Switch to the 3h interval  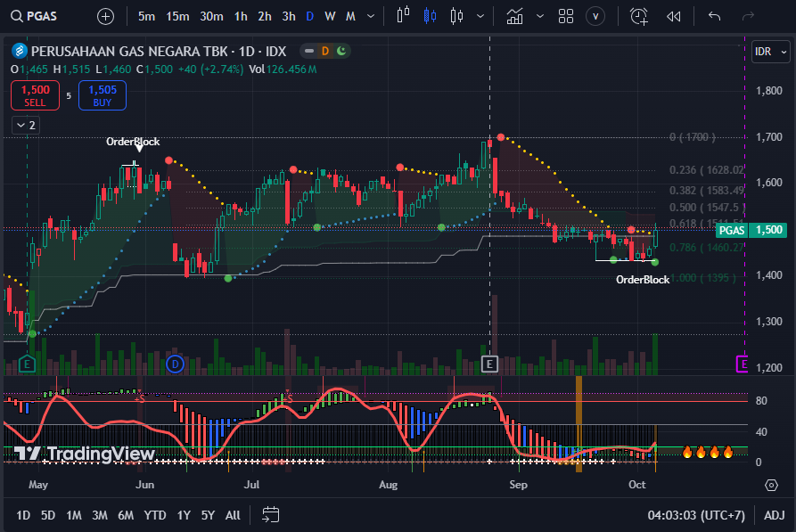click(289, 16)
